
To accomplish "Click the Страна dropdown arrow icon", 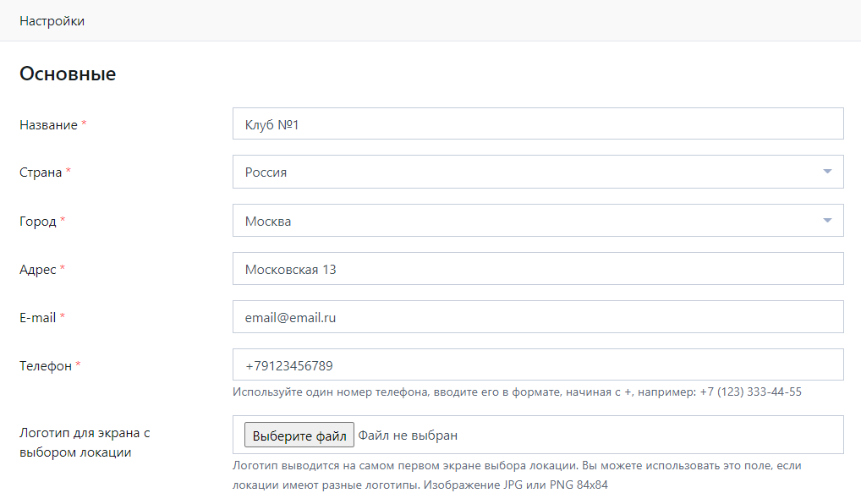I will [827, 172].
